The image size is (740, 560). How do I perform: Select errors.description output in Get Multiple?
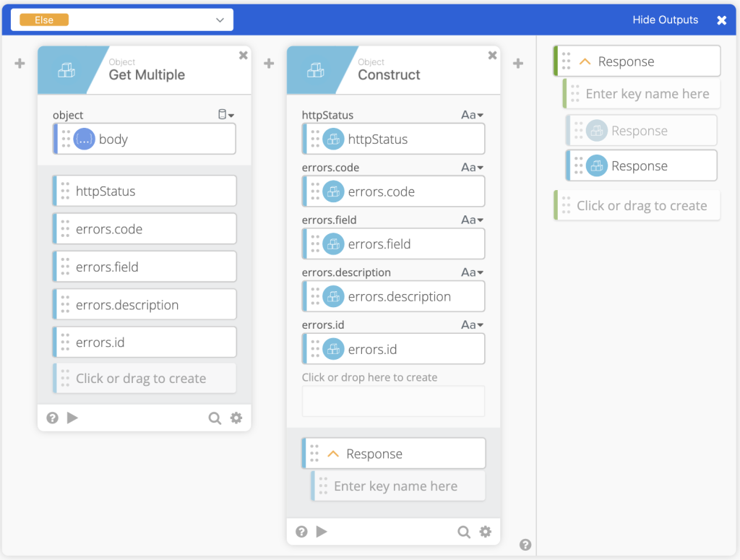(145, 305)
